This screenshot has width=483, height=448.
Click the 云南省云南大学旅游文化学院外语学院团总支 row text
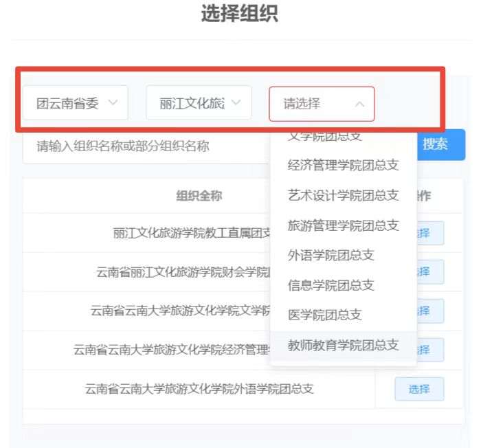199,389
